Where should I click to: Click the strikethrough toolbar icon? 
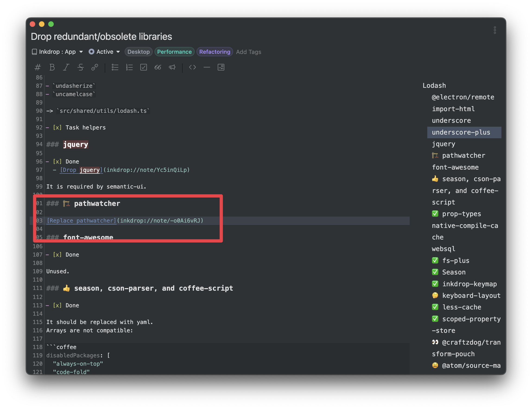pyautogui.click(x=80, y=67)
